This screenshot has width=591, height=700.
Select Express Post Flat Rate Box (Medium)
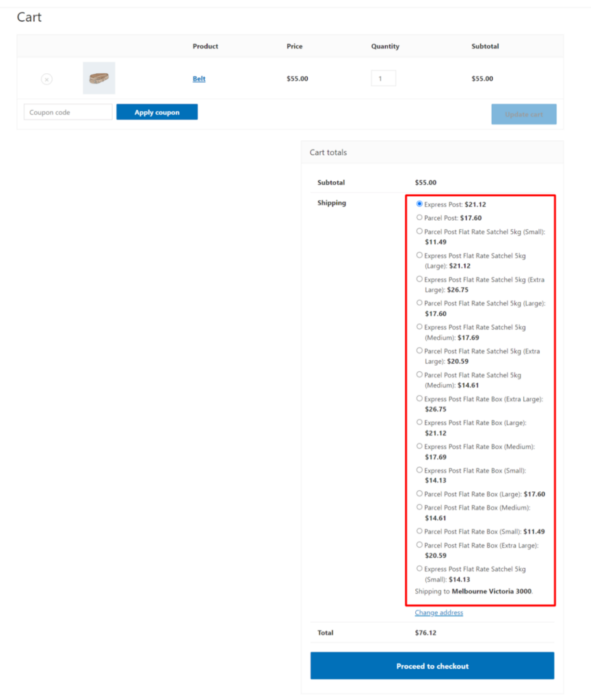coord(419,446)
